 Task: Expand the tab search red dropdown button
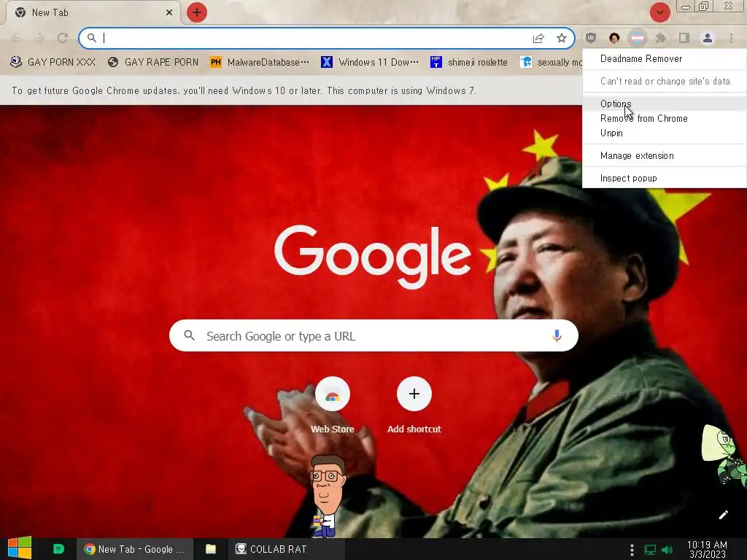pyautogui.click(x=659, y=12)
